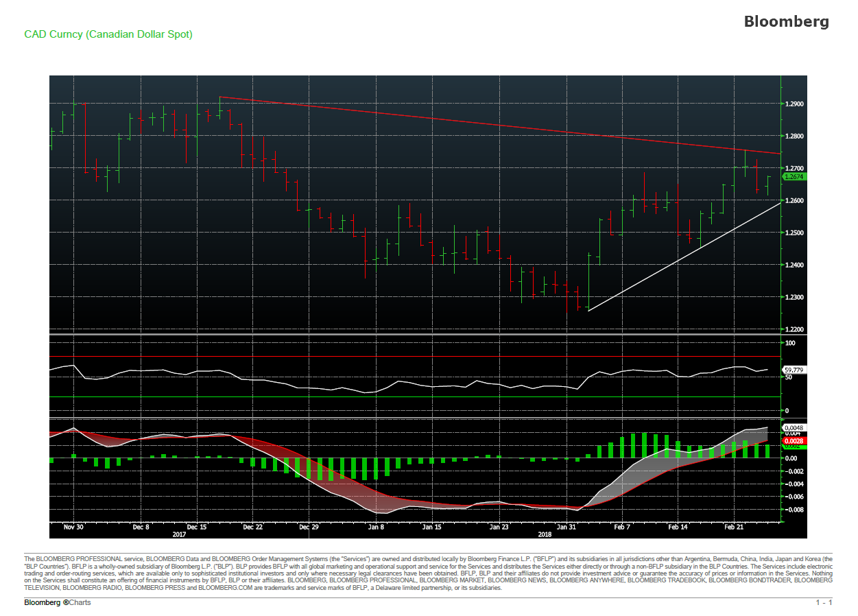Click the 'Jan 23' date label
The height and width of the screenshot is (616, 858).
(x=499, y=527)
